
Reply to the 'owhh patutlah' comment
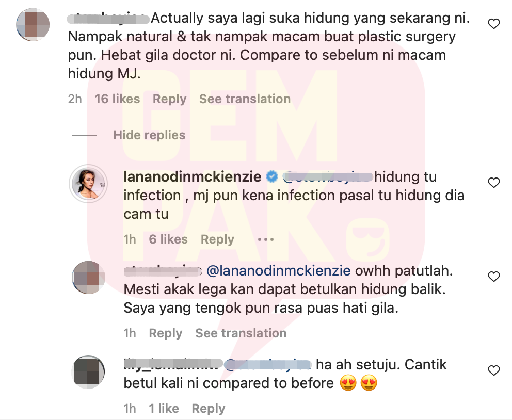[x=166, y=333]
